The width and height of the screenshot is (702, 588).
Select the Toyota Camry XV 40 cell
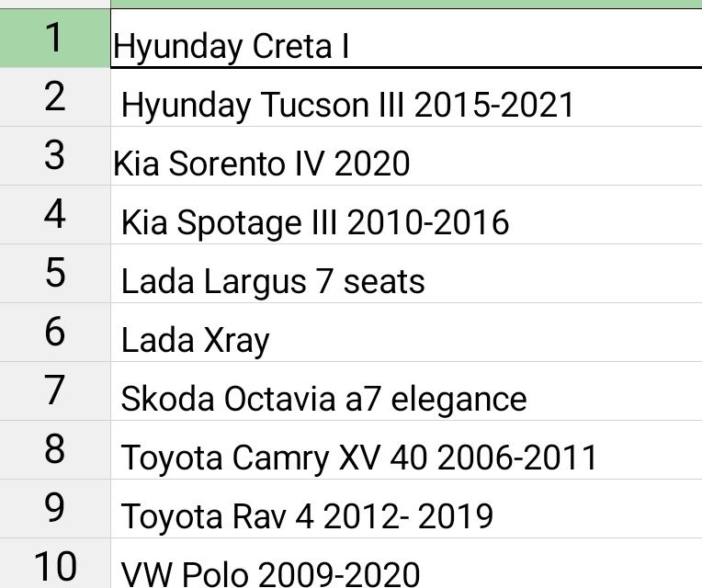tap(359, 458)
